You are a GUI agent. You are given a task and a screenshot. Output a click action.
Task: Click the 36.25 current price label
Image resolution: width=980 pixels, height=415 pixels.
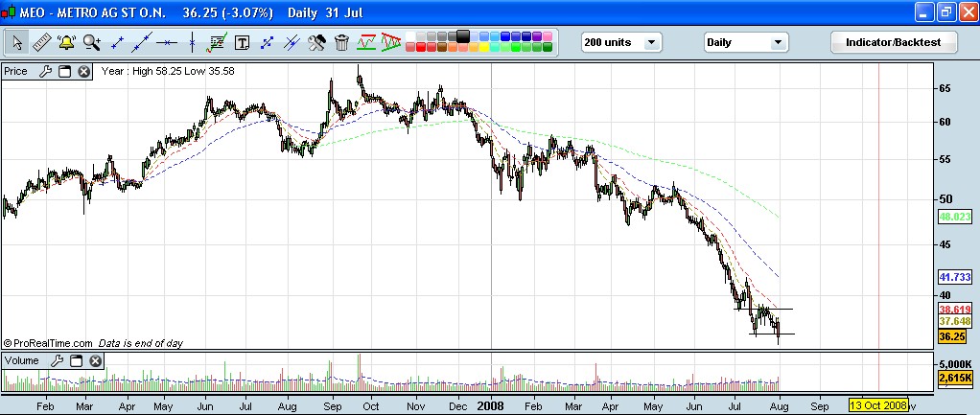pyautogui.click(x=952, y=336)
